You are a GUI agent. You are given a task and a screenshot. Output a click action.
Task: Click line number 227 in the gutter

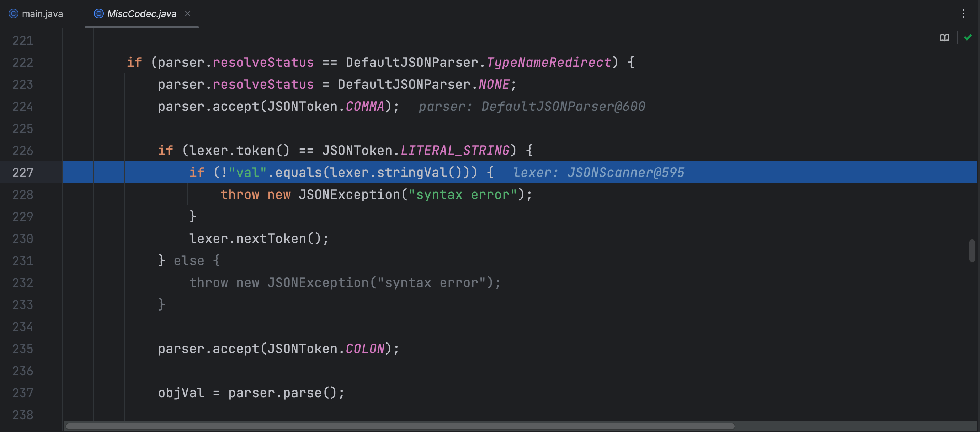23,173
